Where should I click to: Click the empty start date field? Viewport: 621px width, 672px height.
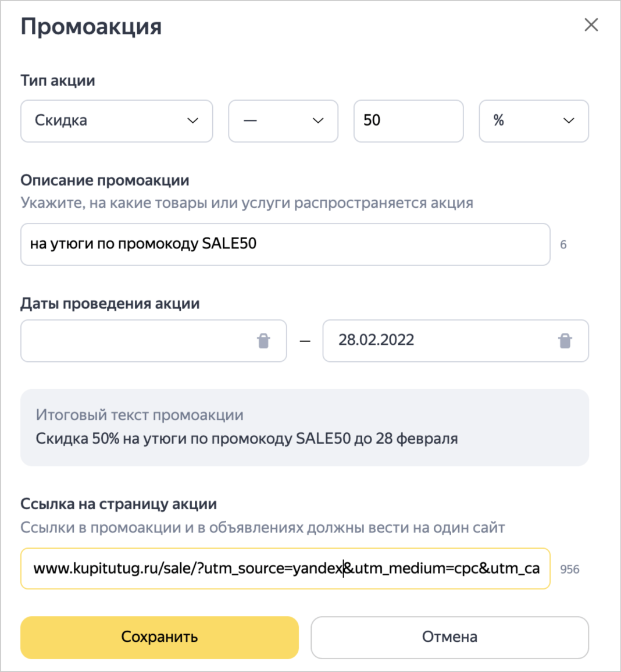point(137,341)
